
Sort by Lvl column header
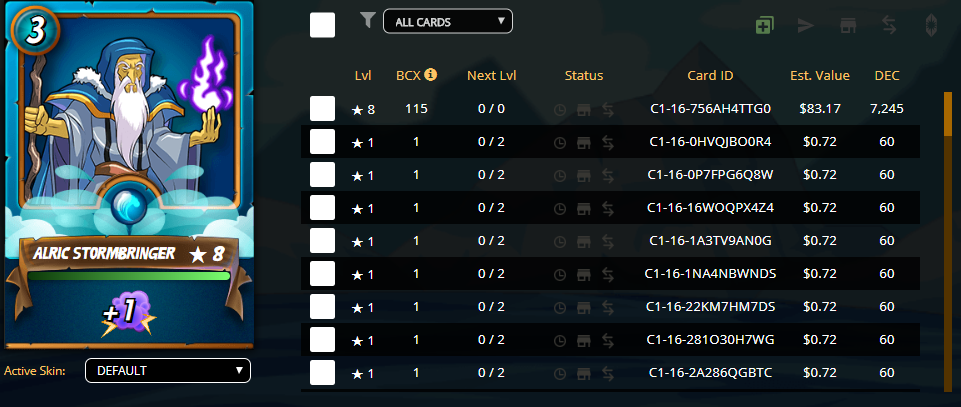(362, 75)
